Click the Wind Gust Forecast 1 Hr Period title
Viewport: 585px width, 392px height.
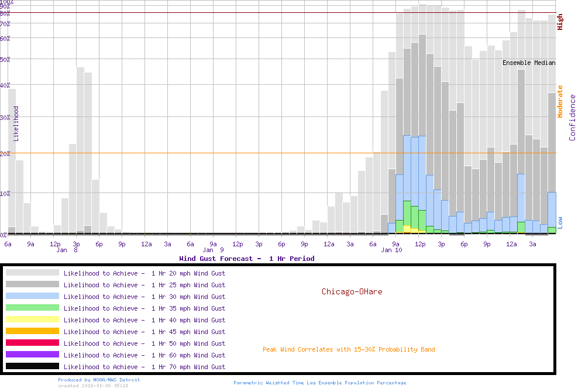pyautogui.click(x=246, y=259)
